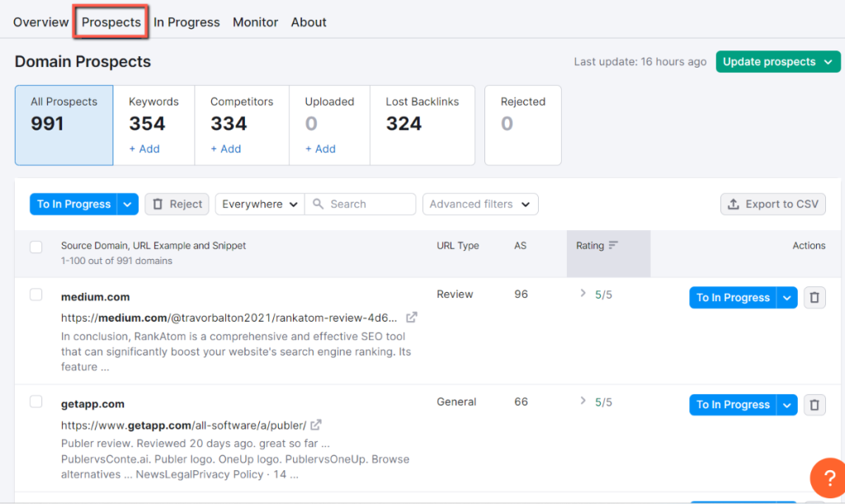The image size is (845, 504).
Task: Delete getapp.com prospect with trash icon
Action: (x=814, y=404)
